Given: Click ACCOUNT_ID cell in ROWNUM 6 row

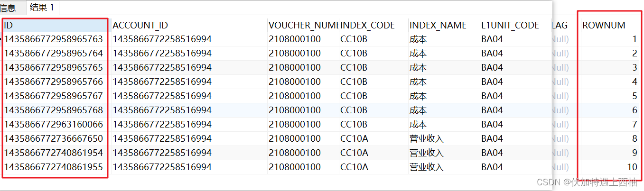Looking at the screenshot, I should click(x=189, y=110).
